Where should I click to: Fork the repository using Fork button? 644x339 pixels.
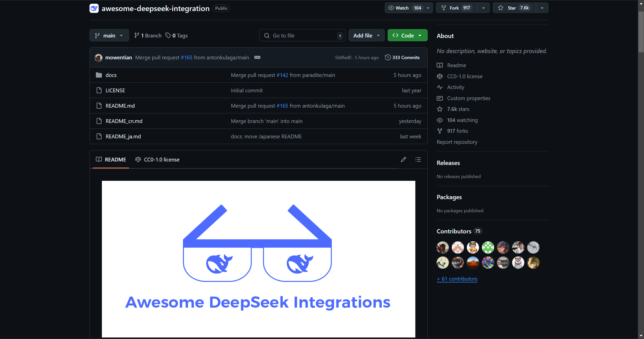[457, 8]
